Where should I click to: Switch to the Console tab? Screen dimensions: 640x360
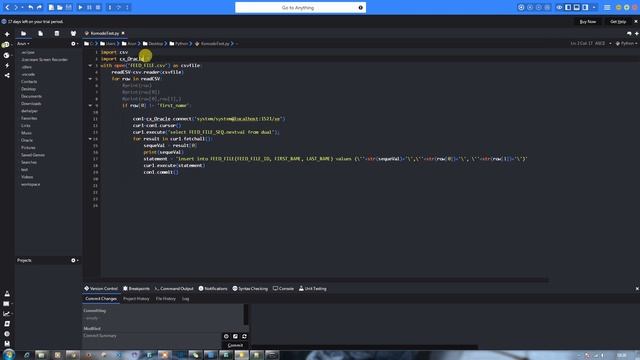[x=283, y=289]
